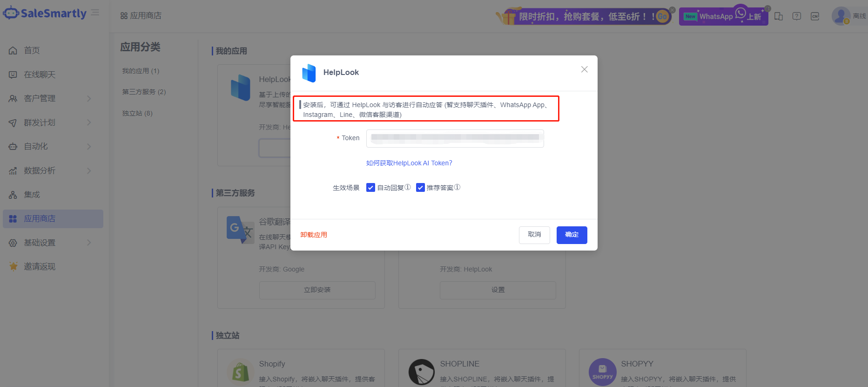Click the Shopify app icon
868x387 pixels.
(x=240, y=372)
